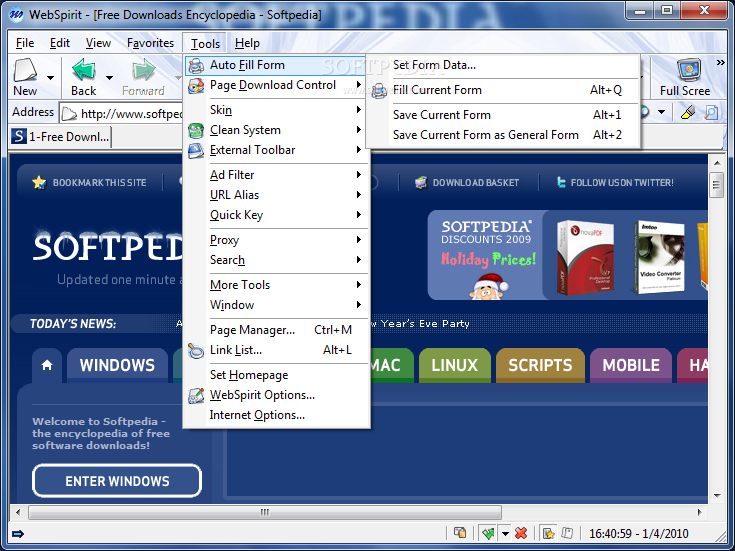The image size is (735, 551).
Task: Open the Edit menu
Action: point(60,43)
